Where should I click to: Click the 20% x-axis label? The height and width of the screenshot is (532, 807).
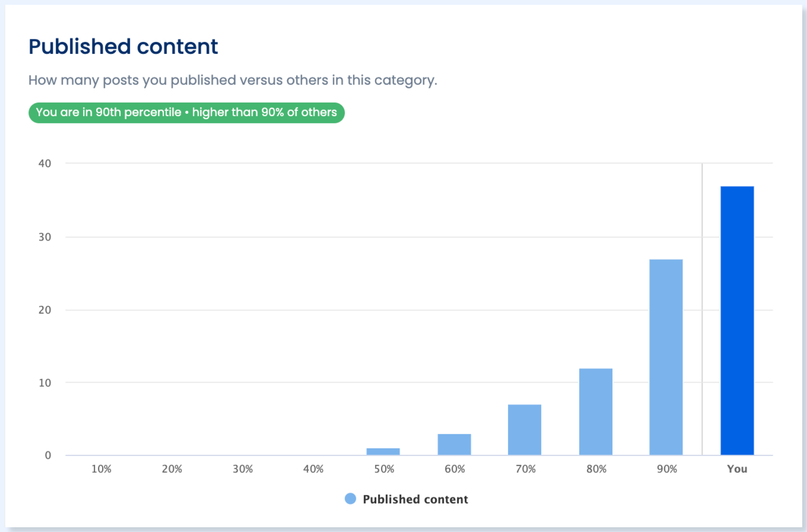[x=172, y=469]
